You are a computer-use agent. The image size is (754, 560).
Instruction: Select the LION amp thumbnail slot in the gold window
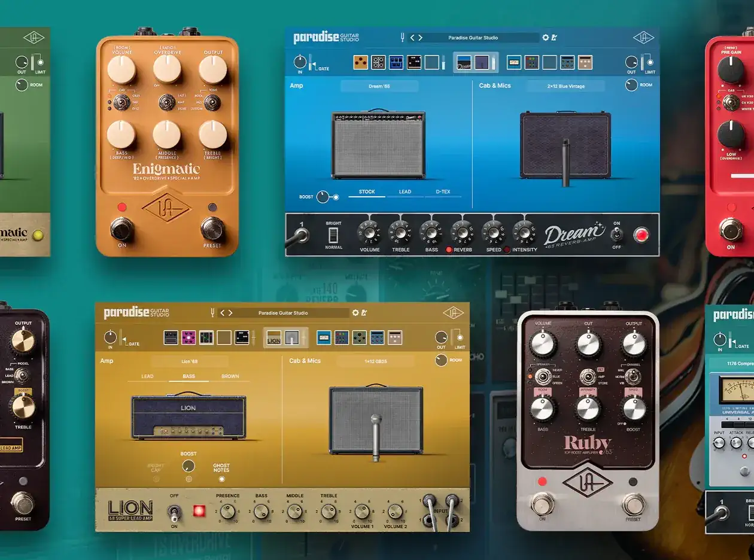click(274, 337)
